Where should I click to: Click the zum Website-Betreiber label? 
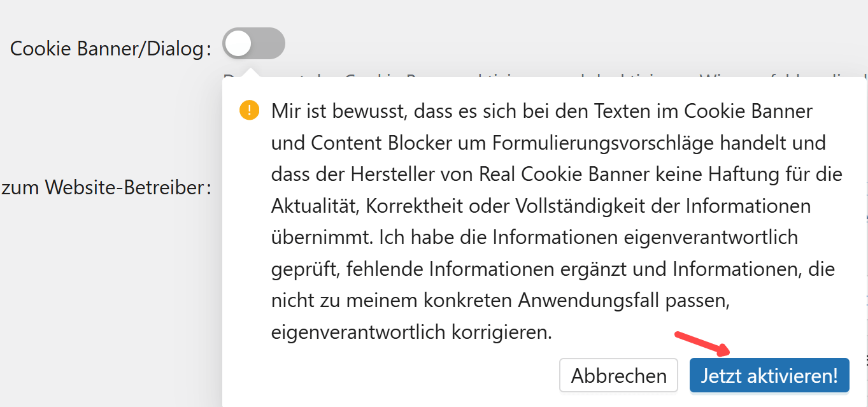tap(106, 188)
